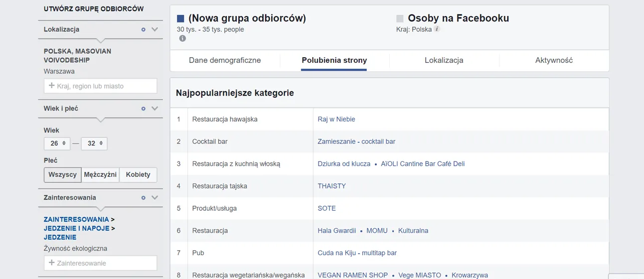The width and height of the screenshot is (644, 279).
Task: Open the minimum age dropdown showing 26
Action: (57, 143)
